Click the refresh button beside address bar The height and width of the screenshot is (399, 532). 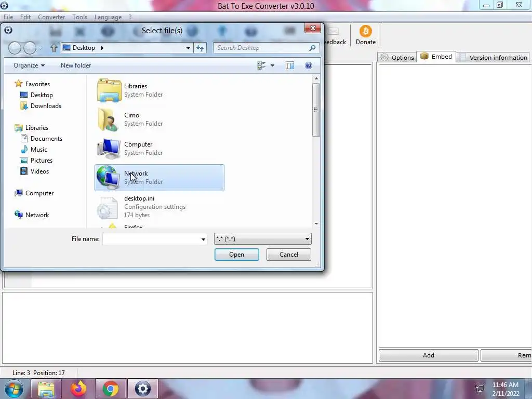200,48
